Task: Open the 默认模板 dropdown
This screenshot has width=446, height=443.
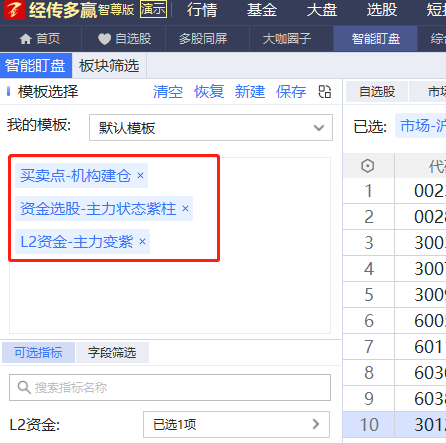Action: 211,128
